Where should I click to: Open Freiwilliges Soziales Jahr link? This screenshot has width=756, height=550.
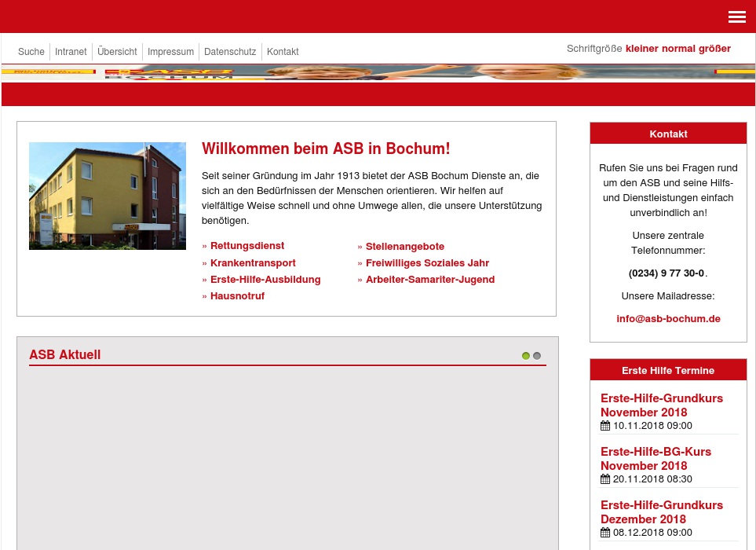(x=428, y=263)
